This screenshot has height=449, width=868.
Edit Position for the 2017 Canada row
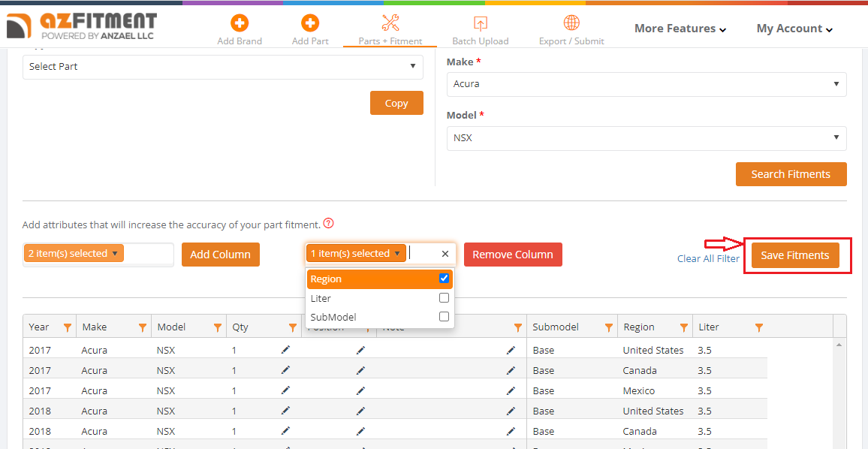coord(361,370)
